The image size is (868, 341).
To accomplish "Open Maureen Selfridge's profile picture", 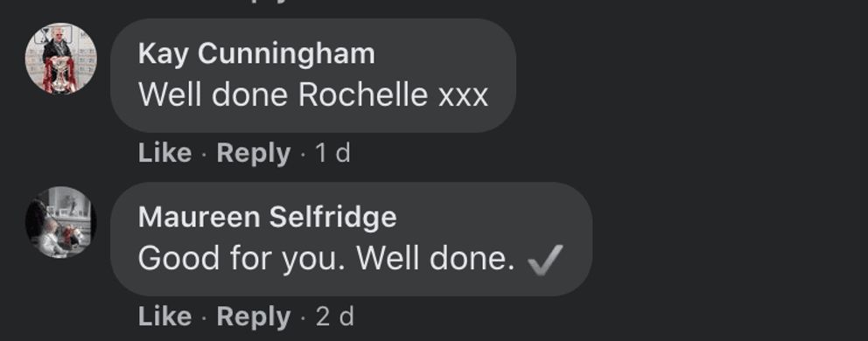I will [x=61, y=222].
